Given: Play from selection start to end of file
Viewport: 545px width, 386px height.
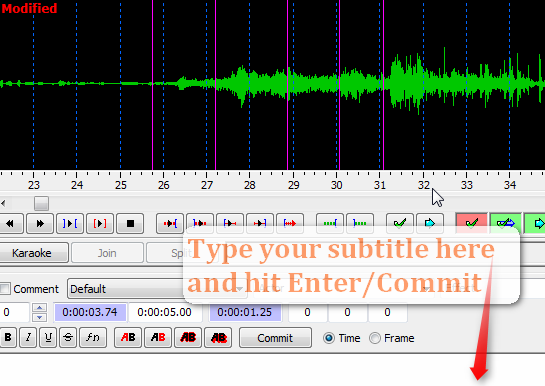Looking at the screenshot, I should pyautogui.click(x=290, y=223).
